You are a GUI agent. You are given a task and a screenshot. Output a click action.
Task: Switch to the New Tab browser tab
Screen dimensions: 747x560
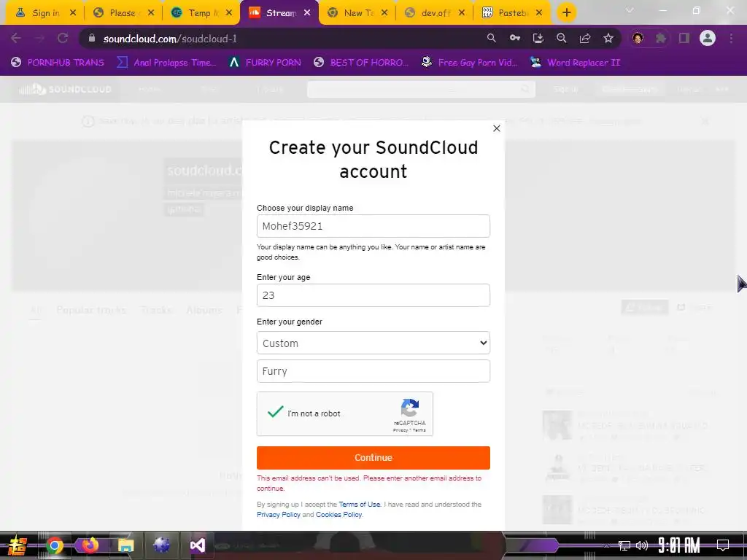(357, 13)
